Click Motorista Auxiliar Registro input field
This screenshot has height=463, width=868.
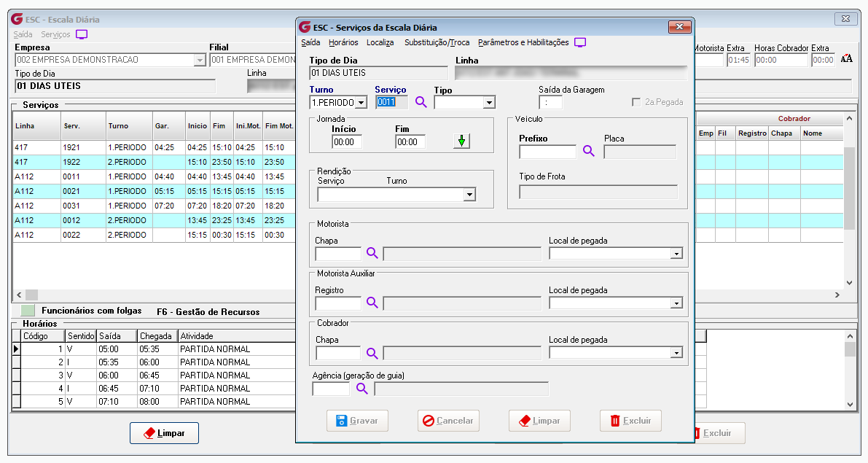tap(338, 303)
